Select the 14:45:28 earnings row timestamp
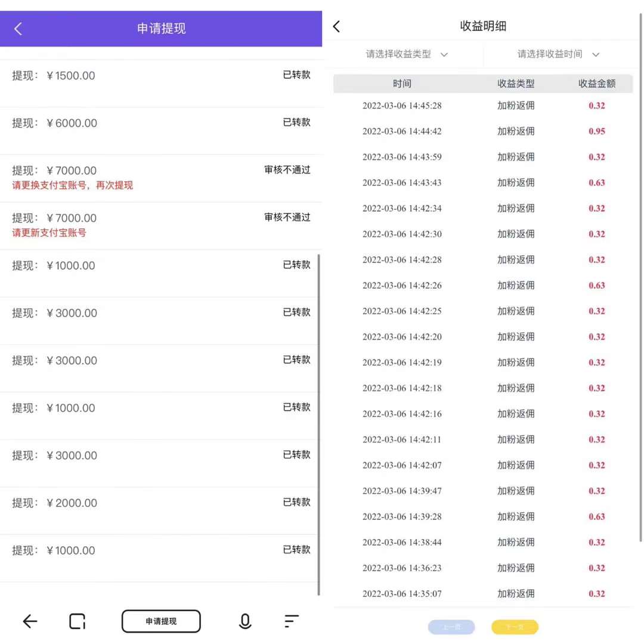644x644 pixels. tap(402, 106)
